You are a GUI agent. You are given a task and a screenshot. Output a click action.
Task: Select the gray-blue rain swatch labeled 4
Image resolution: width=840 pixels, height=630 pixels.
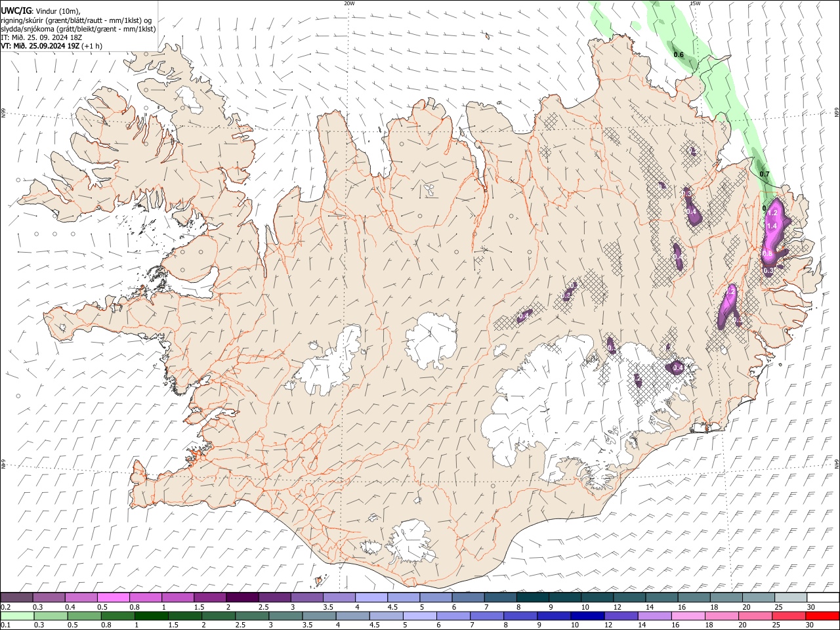pos(352,616)
